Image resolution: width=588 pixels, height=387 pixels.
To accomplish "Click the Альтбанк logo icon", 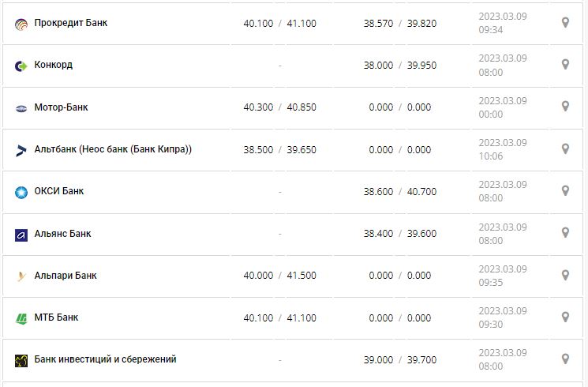I will click(x=21, y=150).
